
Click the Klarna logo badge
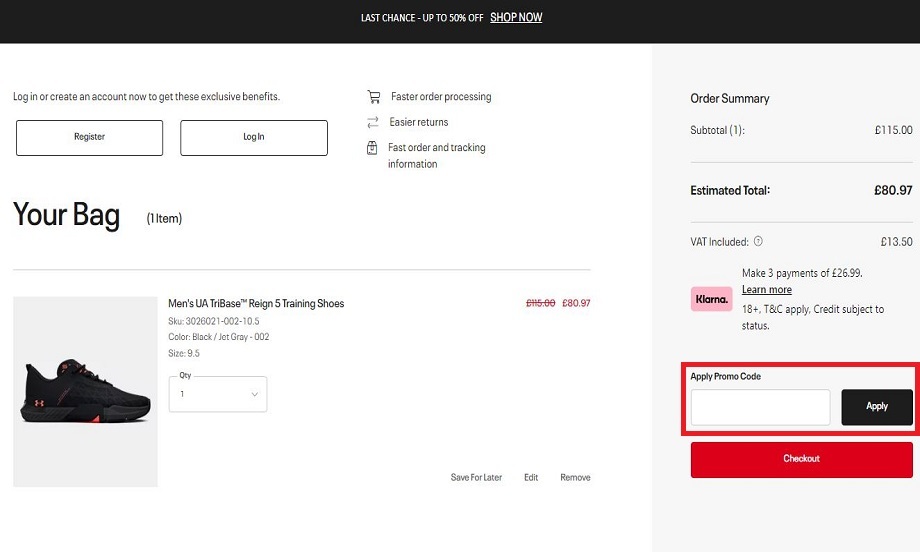[x=711, y=299]
